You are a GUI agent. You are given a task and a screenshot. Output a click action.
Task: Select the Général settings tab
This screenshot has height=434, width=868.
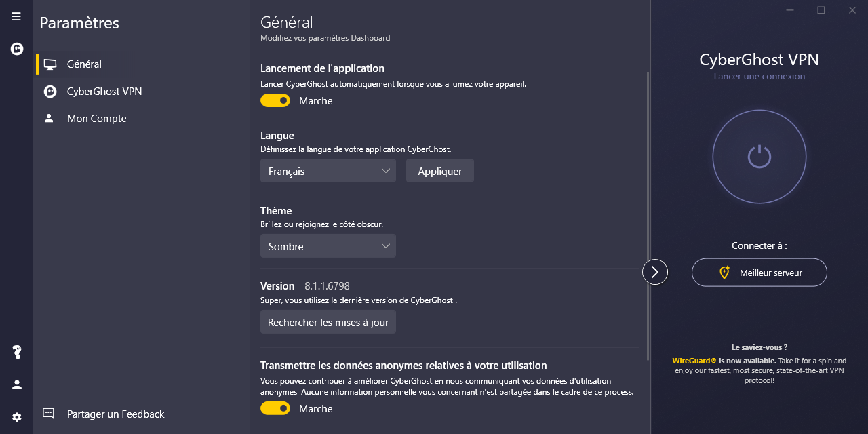tap(84, 64)
